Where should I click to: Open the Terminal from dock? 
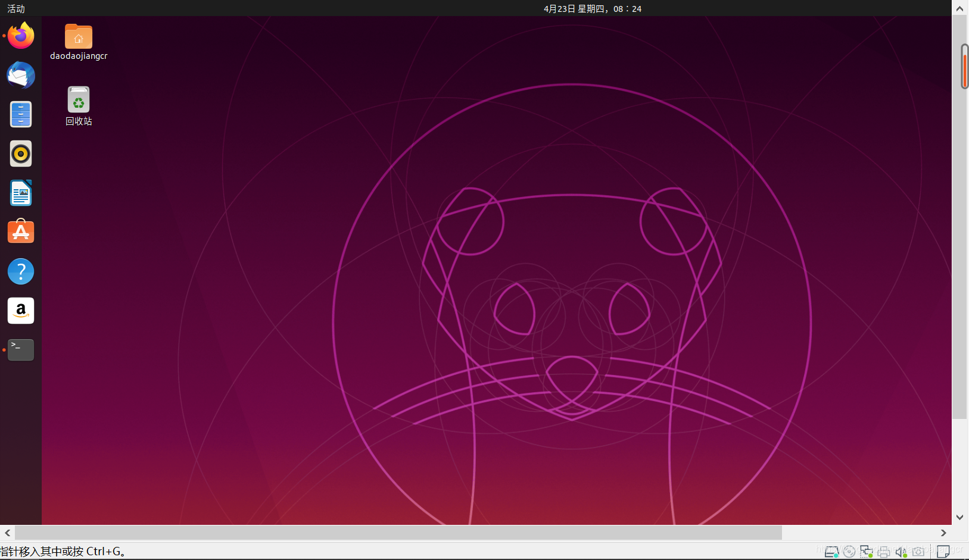[x=21, y=350]
